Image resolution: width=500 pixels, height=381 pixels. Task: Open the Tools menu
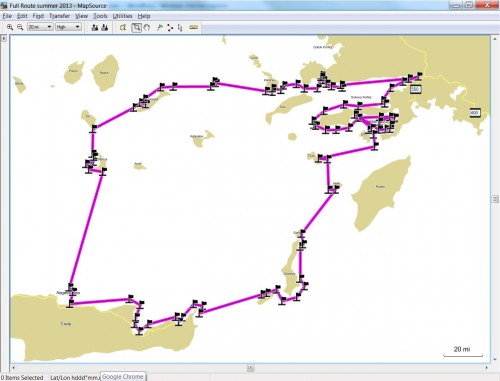[100, 16]
